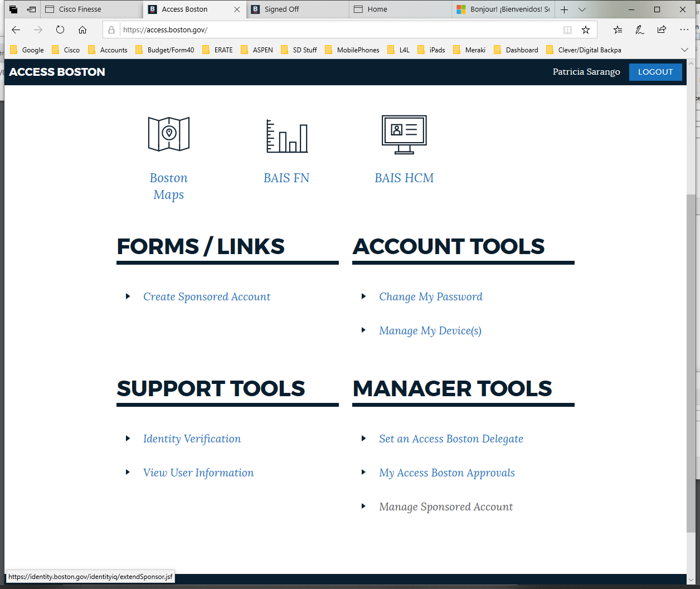Click the ACCESS BOSTON header logo

click(57, 72)
